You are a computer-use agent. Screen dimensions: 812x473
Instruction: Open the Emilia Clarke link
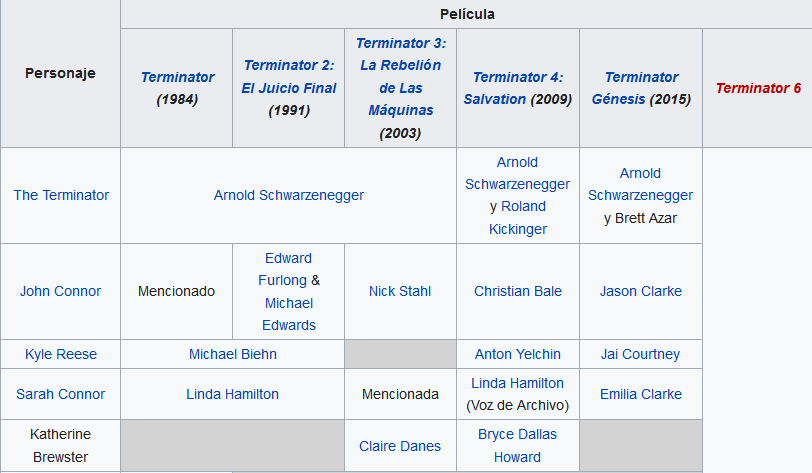[x=641, y=394]
